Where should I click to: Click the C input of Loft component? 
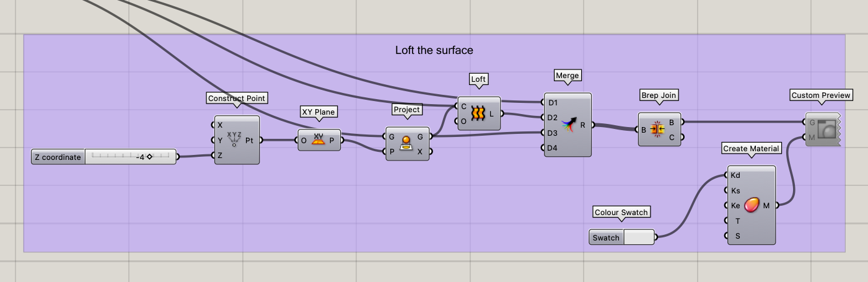pos(464,106)
